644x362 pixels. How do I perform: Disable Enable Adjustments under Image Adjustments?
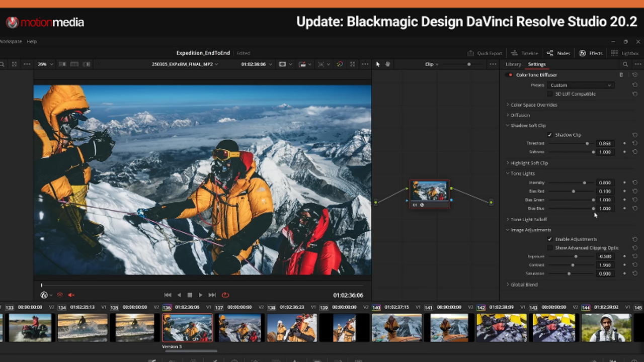pos(550,239)
